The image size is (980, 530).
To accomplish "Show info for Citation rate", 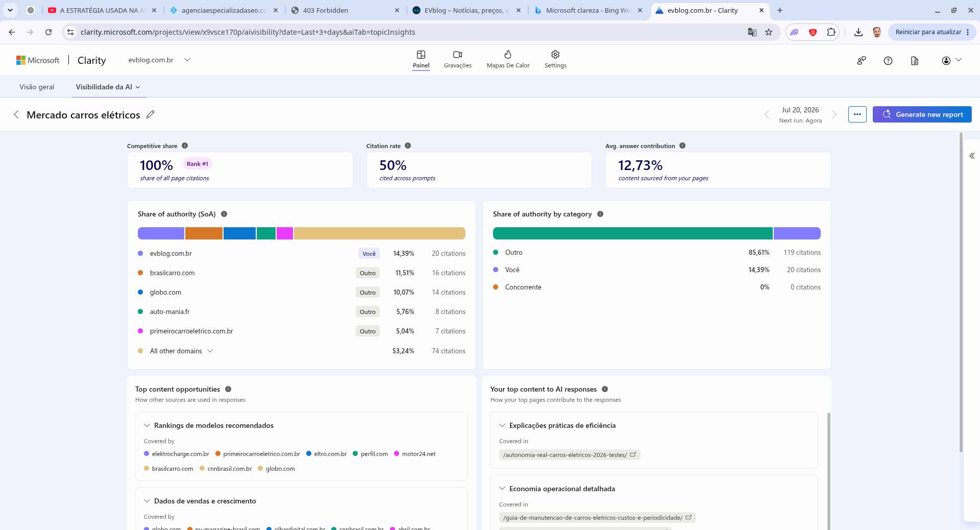I will pyautogui.click(x=408, y=146).
